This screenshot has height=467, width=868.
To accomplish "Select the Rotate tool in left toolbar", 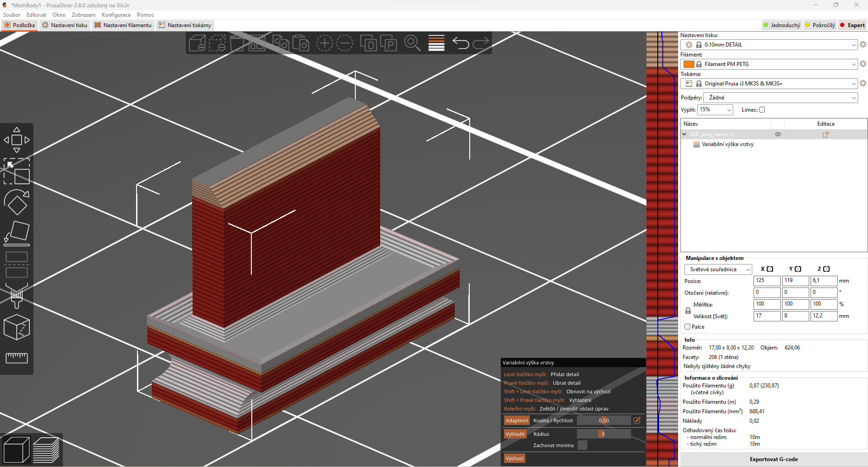I will pyautogui.click(x=17, y=202).
